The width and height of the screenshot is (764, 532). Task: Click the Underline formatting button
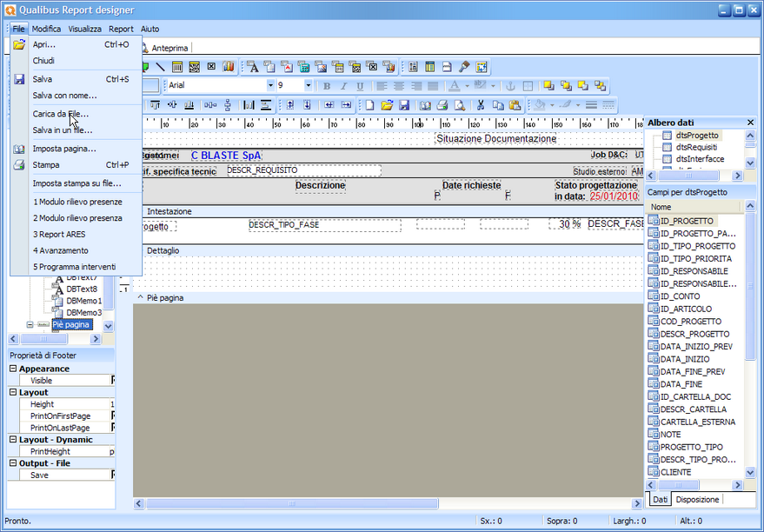coord(360,85)
